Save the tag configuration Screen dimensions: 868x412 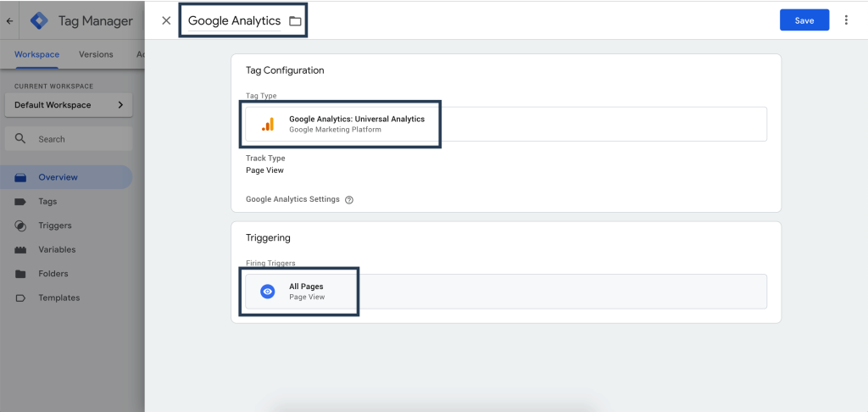[804, 20]
